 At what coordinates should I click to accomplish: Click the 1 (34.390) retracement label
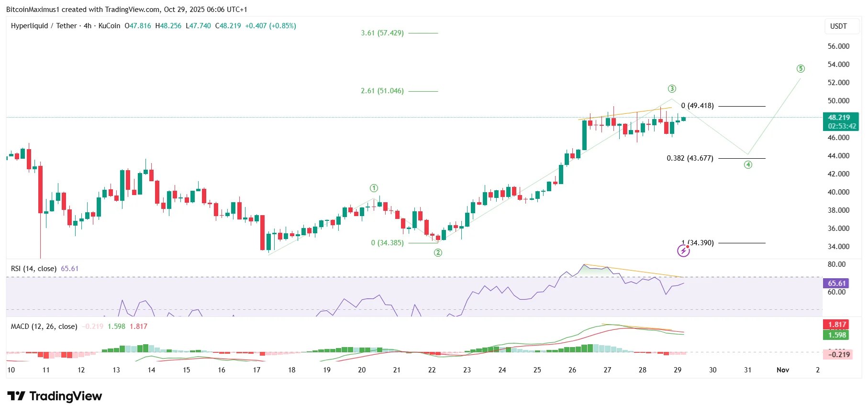tap(698, 243)
